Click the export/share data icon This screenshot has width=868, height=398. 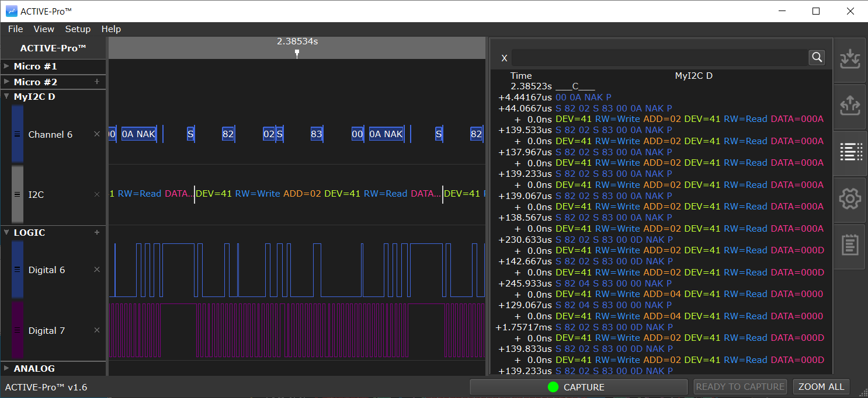[x=850, y=106]
